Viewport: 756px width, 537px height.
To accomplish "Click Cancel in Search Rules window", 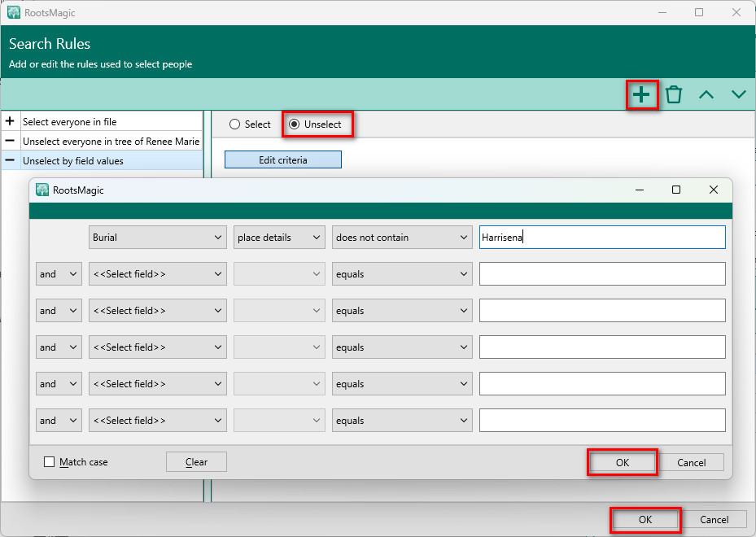I will pyautogui.click(x=714, y=520).
